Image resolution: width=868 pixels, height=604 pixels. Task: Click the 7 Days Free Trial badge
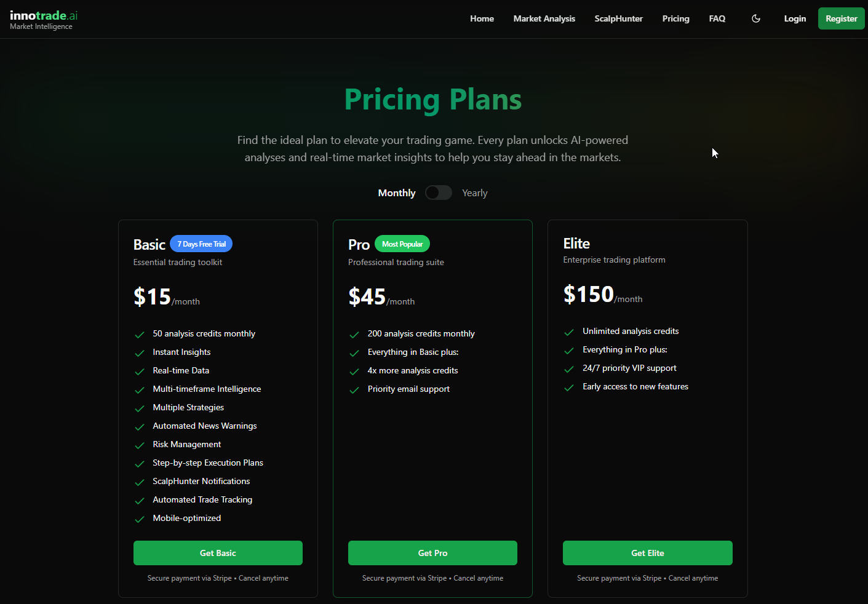click(x=201, y=244)
